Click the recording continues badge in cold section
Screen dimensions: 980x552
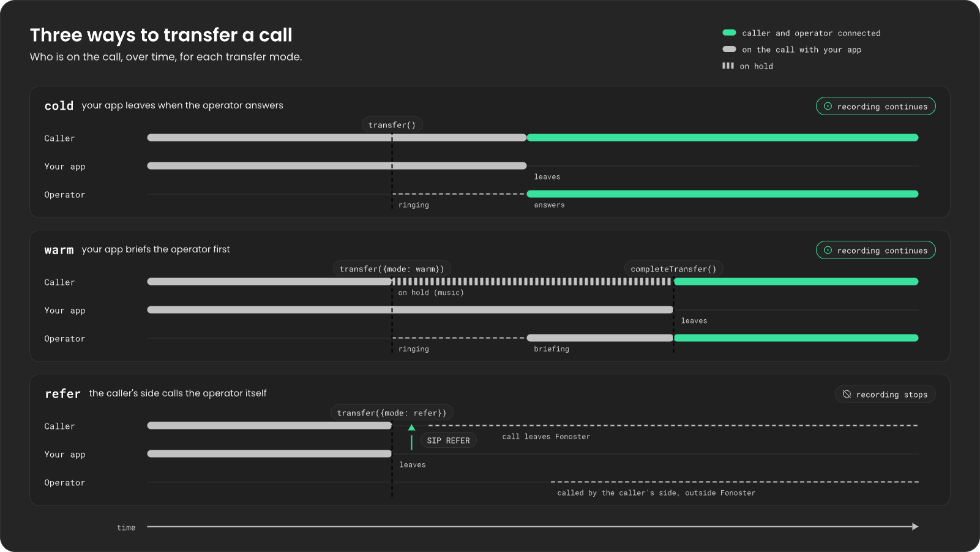coord(875,106)
